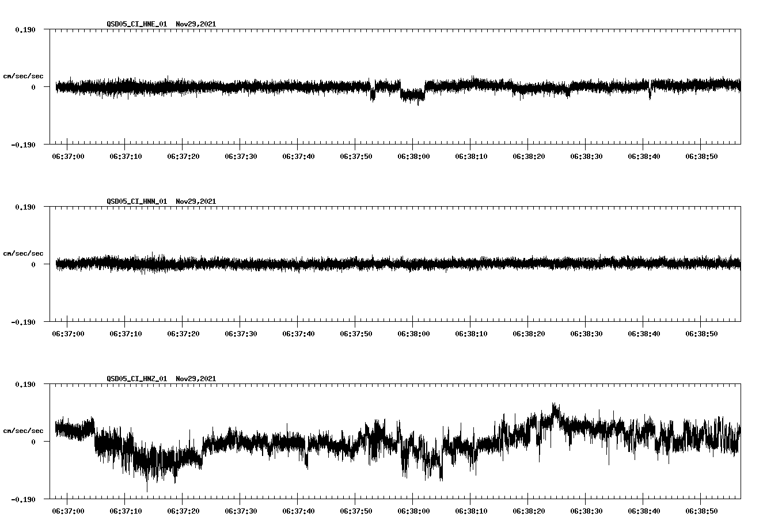Click the 06:38:40 time label under HNZ plot
The width and height of the screenshot is (782, 532).
pos(644,511)
